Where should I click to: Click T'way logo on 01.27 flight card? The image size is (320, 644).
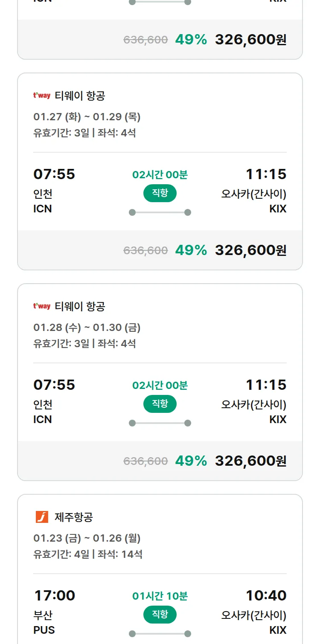coord(42,96)
